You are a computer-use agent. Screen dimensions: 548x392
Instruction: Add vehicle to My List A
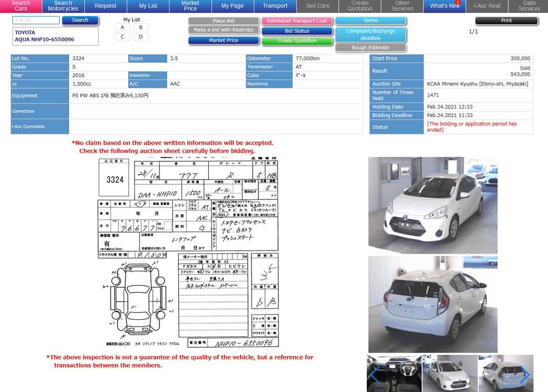123,27
